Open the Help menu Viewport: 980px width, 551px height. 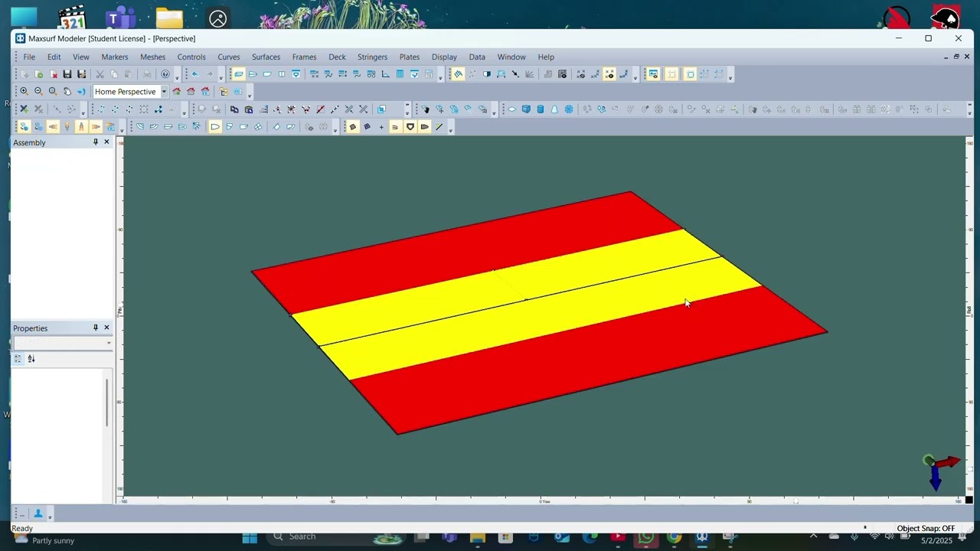point(546,57)
